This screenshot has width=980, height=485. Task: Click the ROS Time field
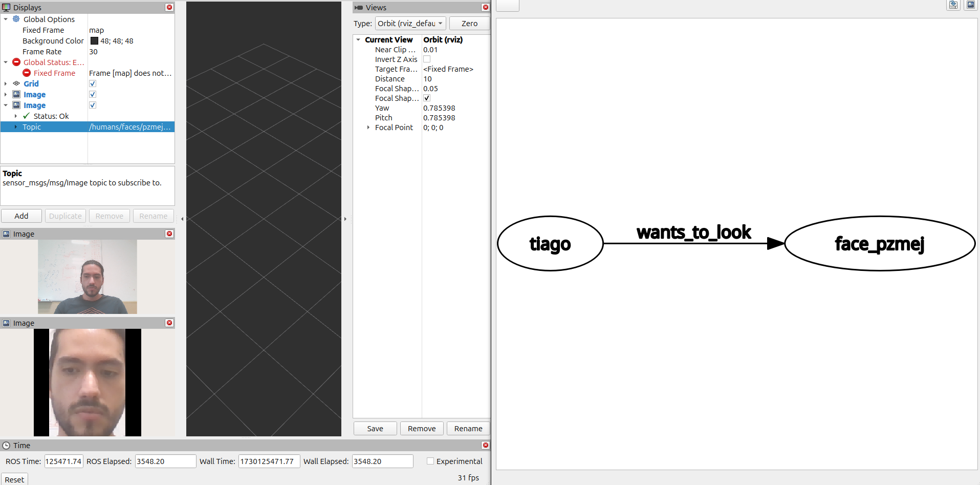tap(64, 461)
